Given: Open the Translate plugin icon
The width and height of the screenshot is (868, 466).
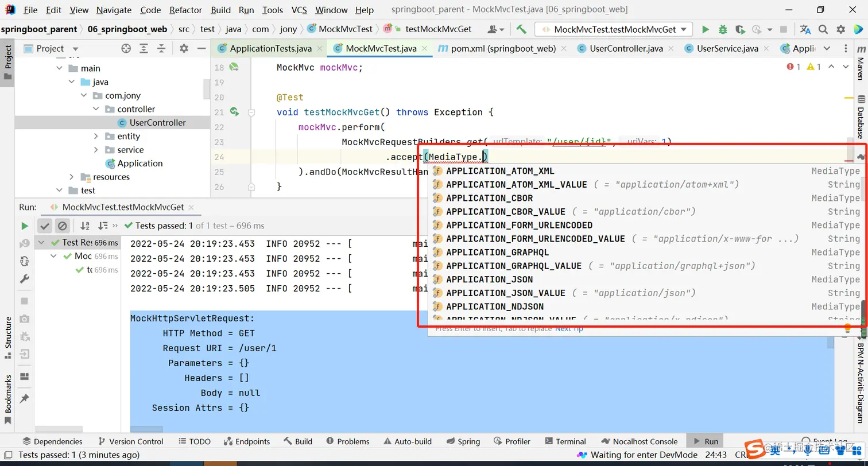Looking at the screenshot, I should pyautogui.click(x=805, y=29).
